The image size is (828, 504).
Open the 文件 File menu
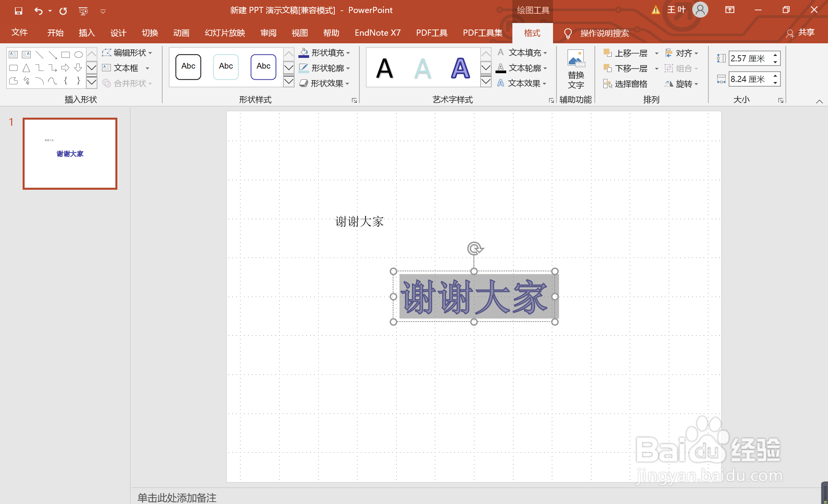click(x=20, y=33)
